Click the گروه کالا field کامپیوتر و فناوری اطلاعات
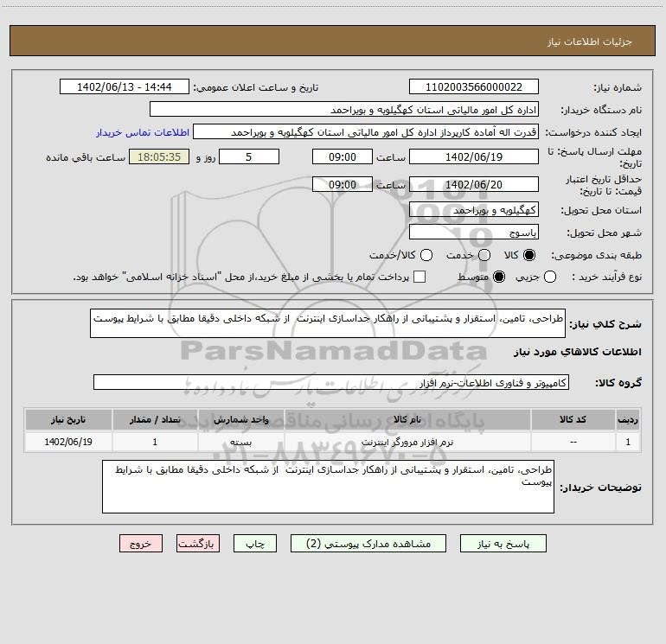 331,382
